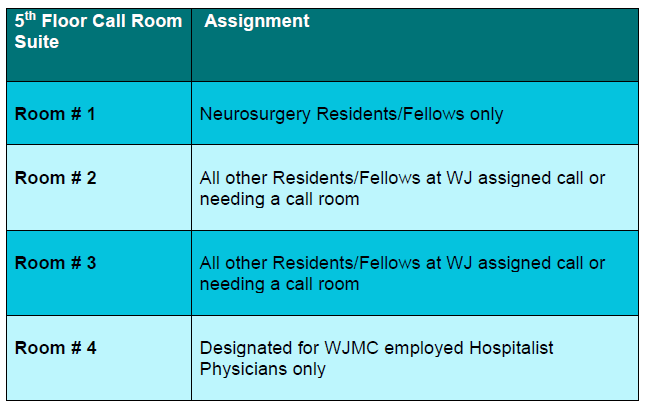The height and width of the screenshot is (412, 645).
Task: Select the "Room # 2" cell
Action: [x=55, y=178]
